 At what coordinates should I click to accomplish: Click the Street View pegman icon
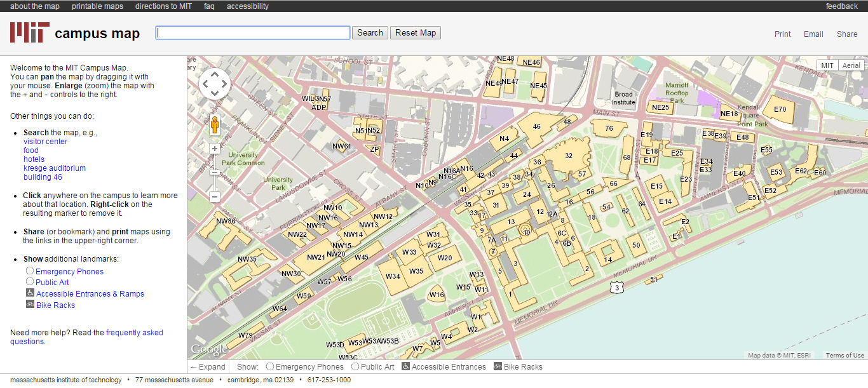click(215, 125)
